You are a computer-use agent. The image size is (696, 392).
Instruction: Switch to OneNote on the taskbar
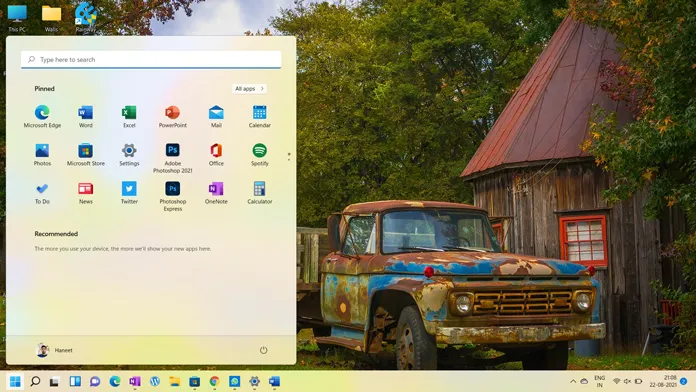pyautogui.click(x=135, y=381)
